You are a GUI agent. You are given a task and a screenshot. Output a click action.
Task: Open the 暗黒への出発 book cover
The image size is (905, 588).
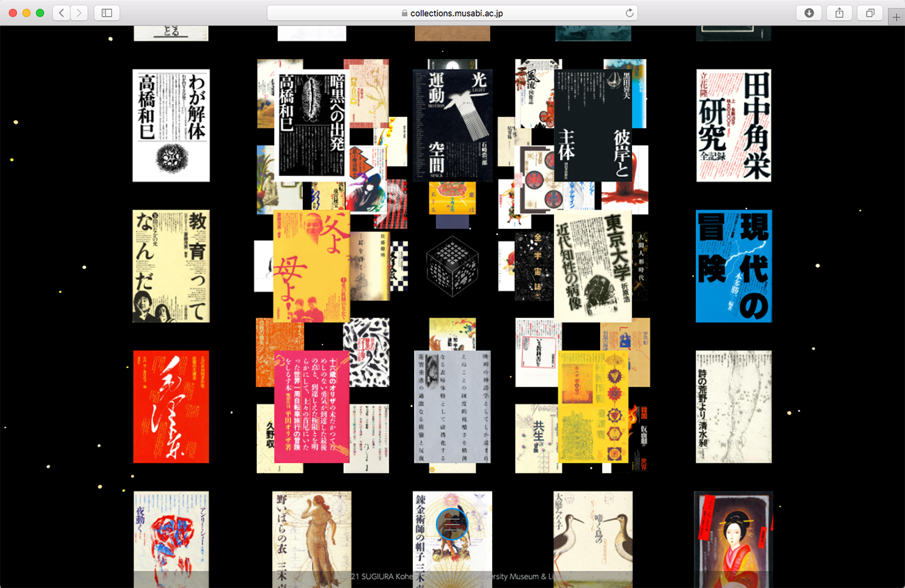point(311,125)
